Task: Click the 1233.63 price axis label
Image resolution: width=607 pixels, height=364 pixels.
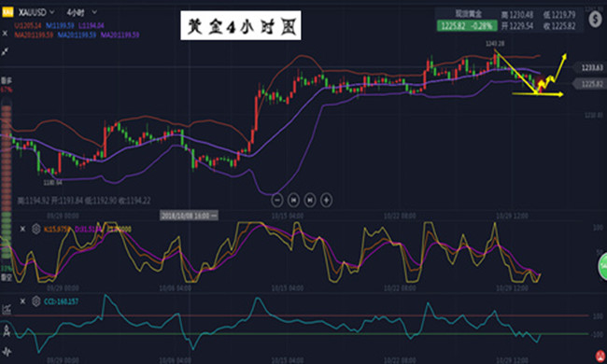Action: click(x=589, y=68)
